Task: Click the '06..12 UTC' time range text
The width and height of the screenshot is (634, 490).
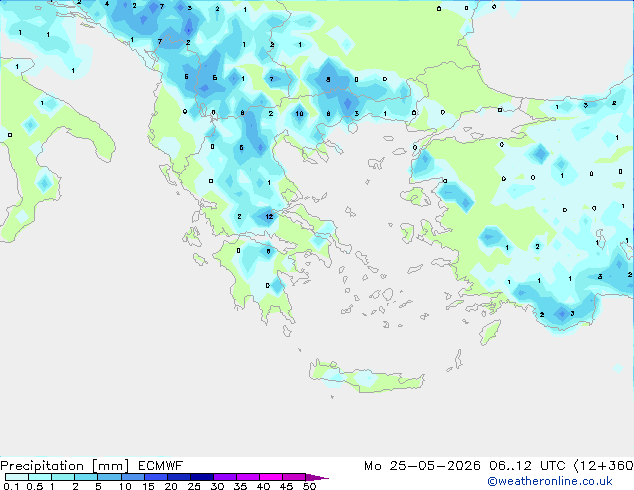Action: [x=527, y=466]
